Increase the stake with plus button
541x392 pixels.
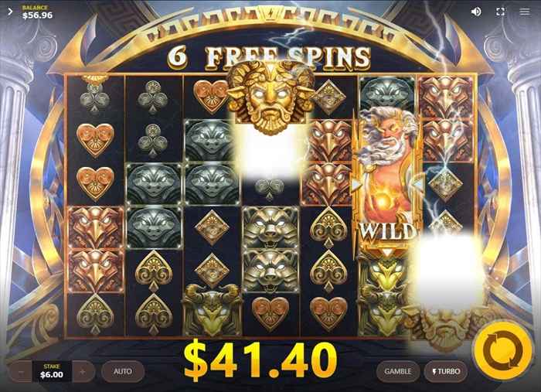click(83, 372)
